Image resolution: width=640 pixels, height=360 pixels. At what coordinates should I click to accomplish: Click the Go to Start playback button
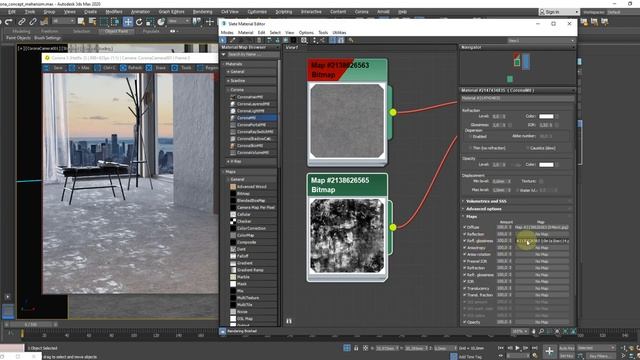[501, 348]
